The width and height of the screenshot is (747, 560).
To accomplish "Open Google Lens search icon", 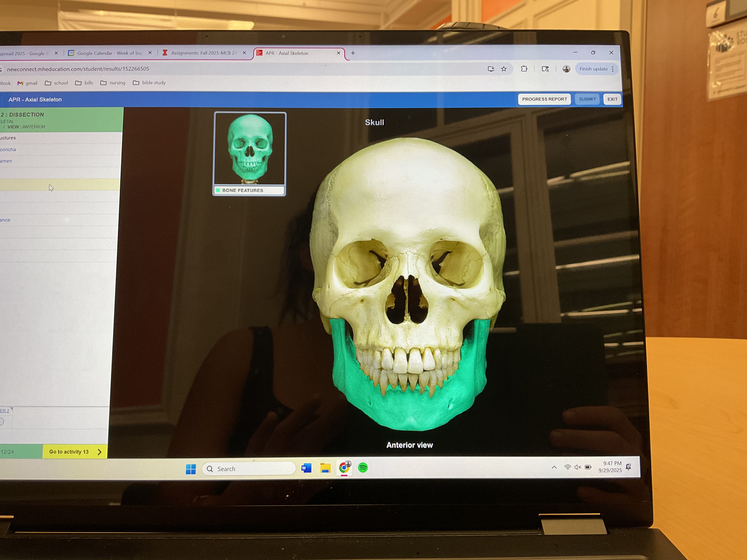I will coord(545,69).
